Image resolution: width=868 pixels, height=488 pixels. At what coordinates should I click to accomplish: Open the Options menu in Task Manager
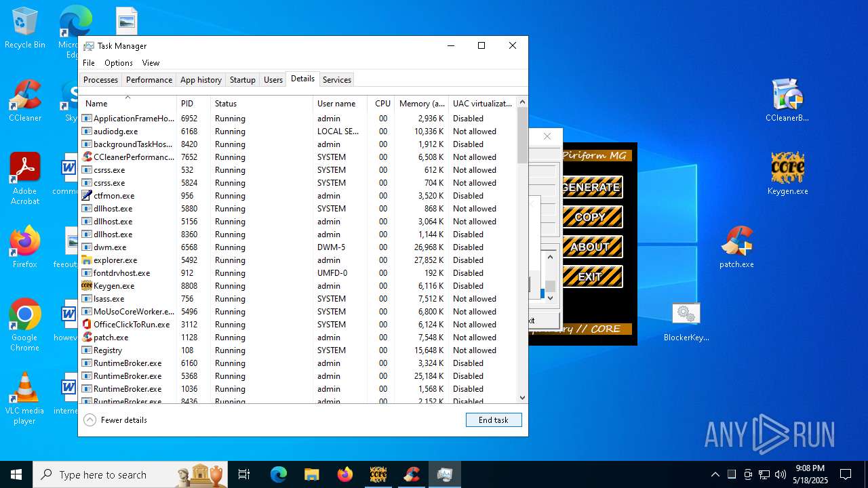click(x=119, y=63)
